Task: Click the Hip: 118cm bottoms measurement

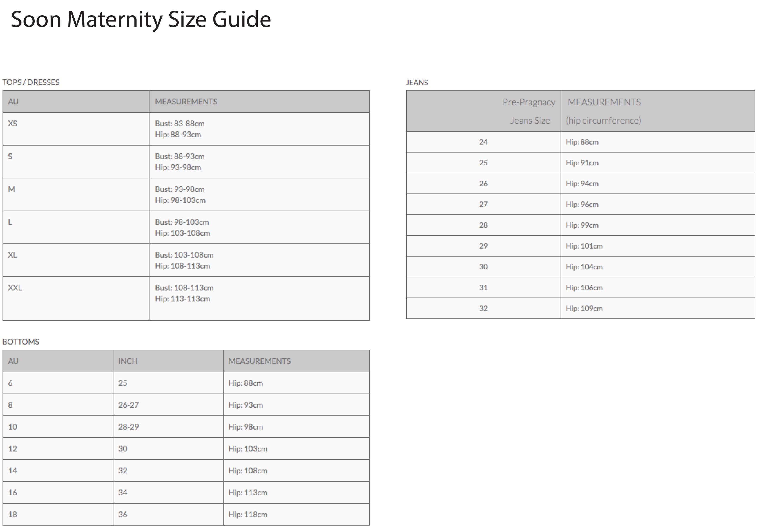Action: point(248,514)
